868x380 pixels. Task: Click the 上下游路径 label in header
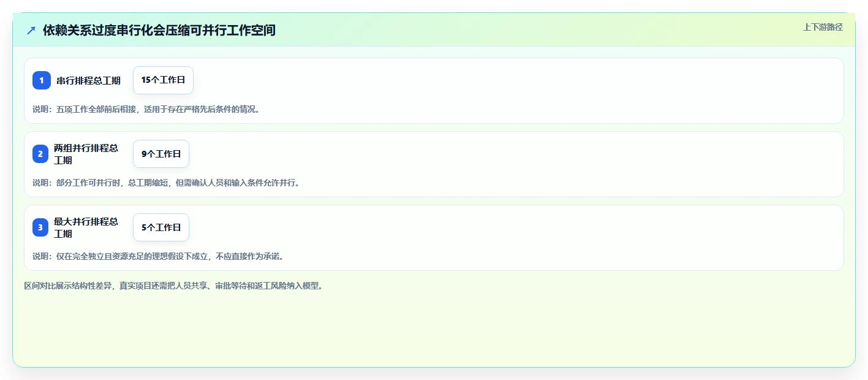(823, 27)
